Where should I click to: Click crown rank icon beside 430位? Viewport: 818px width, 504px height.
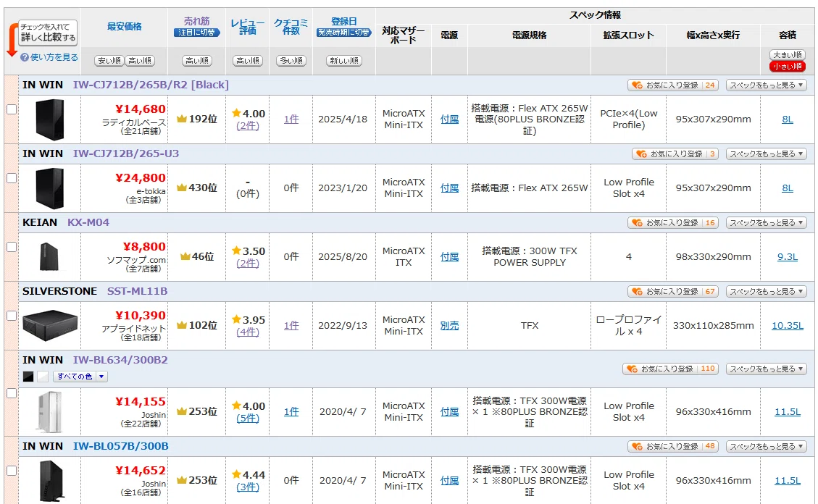coord(182,188)
